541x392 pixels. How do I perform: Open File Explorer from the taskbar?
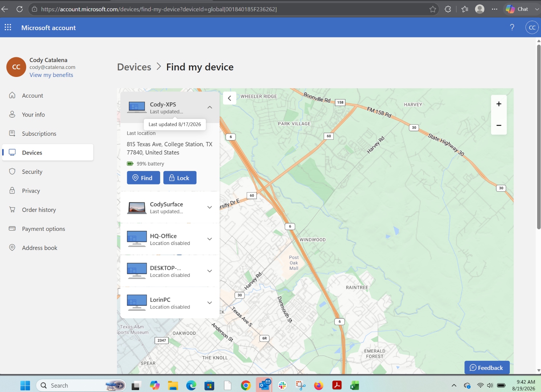173,385
